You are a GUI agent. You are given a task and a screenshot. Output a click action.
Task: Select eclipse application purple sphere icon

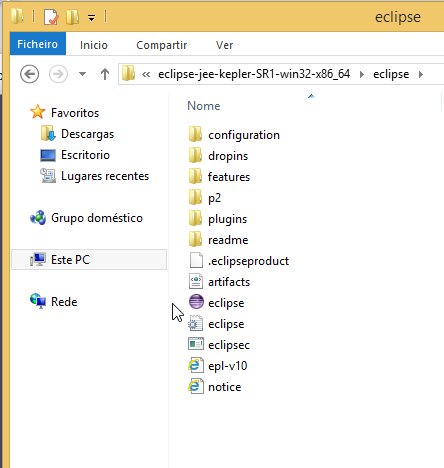[x=196, y=302]
